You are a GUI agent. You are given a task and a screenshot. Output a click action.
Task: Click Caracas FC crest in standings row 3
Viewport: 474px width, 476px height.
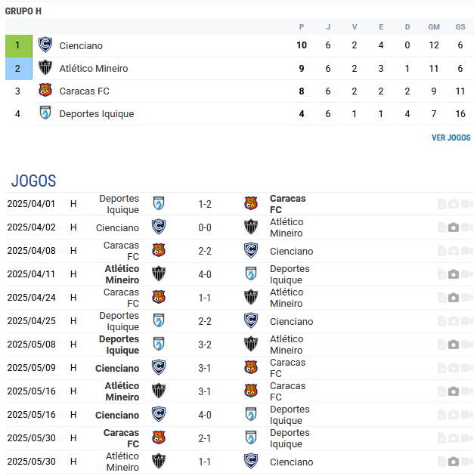pos(45,90)
